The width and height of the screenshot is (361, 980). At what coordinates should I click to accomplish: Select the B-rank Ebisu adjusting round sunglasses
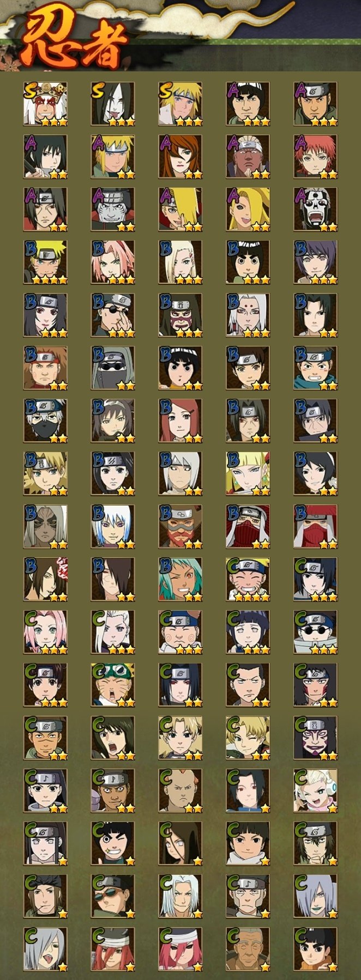point(113,315)
